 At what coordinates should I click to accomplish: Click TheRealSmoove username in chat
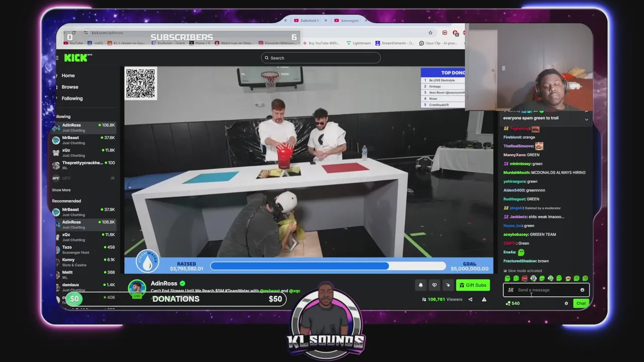(518, 146)
